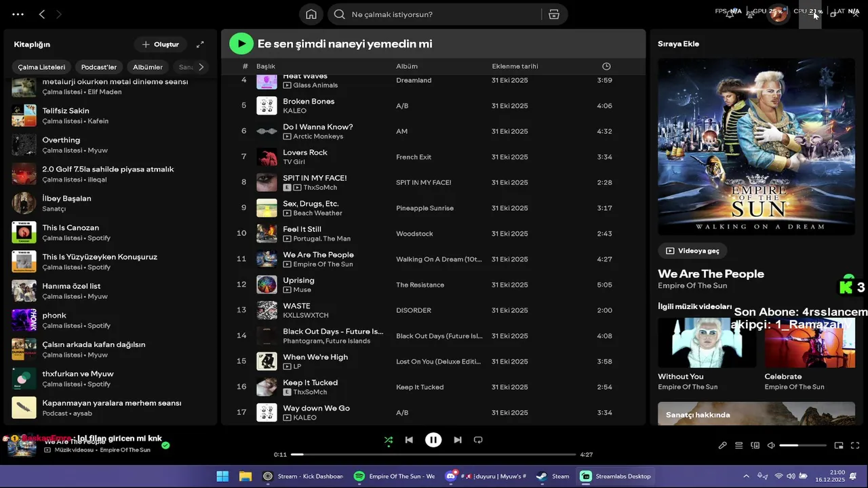Open the Woodstock album link
Screen dimensions: 868x488
[x=414, y=234]
